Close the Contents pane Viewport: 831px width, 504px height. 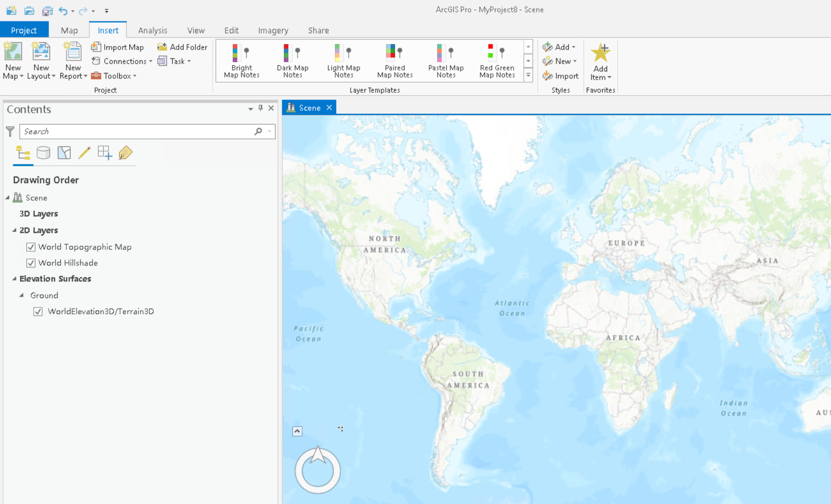(271, 108)
